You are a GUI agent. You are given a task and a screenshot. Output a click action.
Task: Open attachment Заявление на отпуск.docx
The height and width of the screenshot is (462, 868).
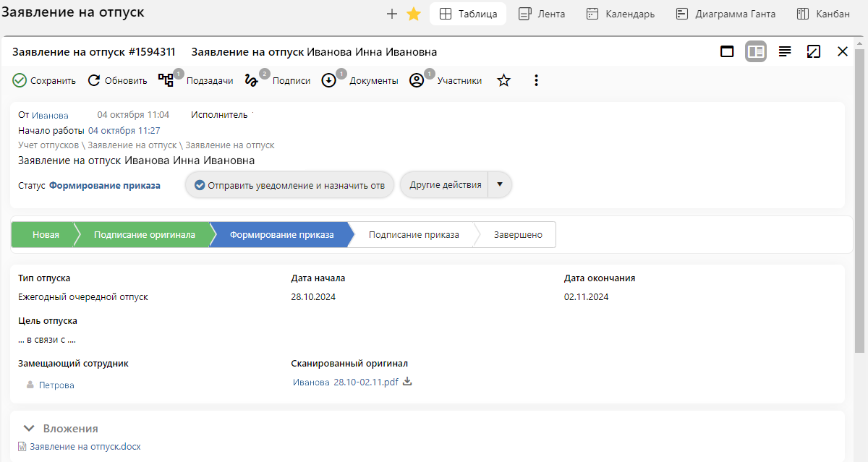(85, 447)
